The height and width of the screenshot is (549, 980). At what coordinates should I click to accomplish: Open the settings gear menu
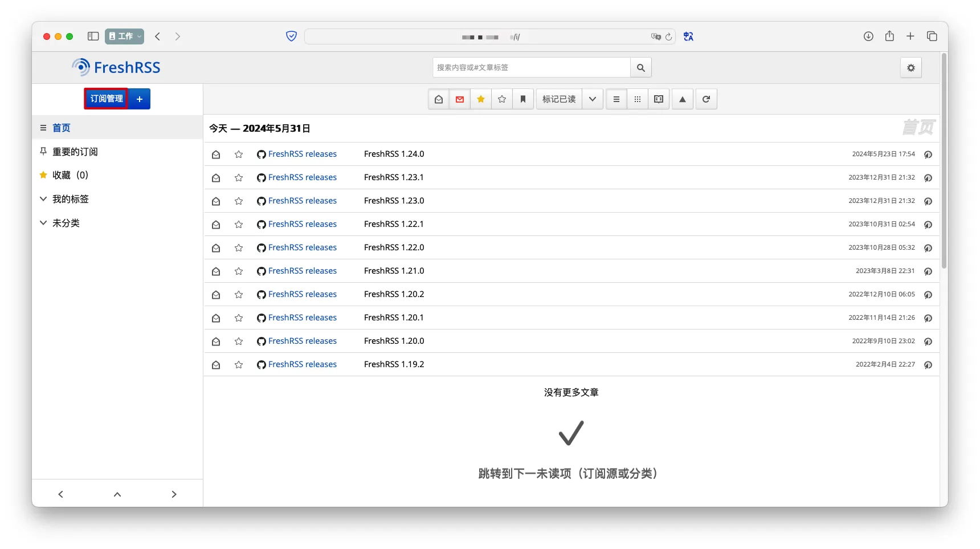[910, 68]
